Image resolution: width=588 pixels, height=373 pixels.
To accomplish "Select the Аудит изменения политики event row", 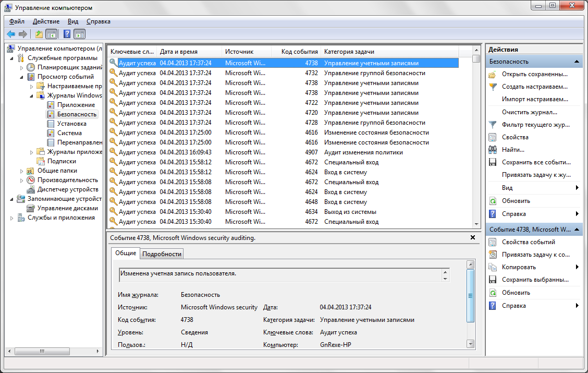I will tap(283, 152).
